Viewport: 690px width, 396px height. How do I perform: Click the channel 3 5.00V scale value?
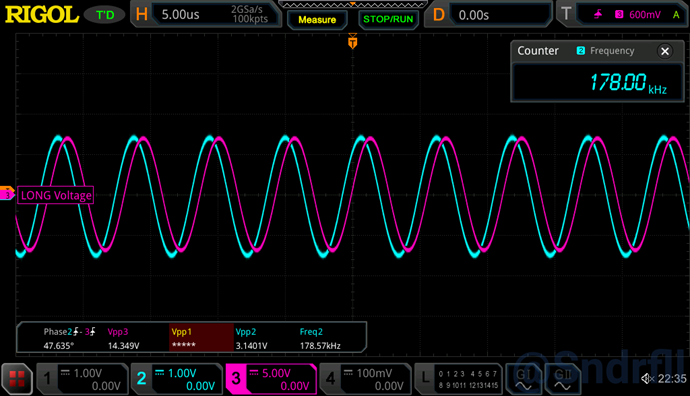point(276,373)
